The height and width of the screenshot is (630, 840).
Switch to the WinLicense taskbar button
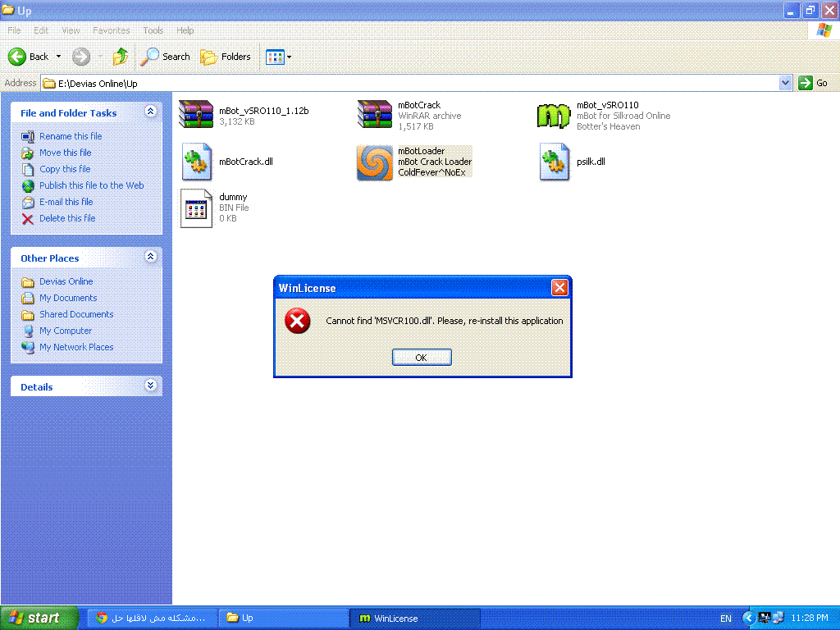[x=416, y=619]
